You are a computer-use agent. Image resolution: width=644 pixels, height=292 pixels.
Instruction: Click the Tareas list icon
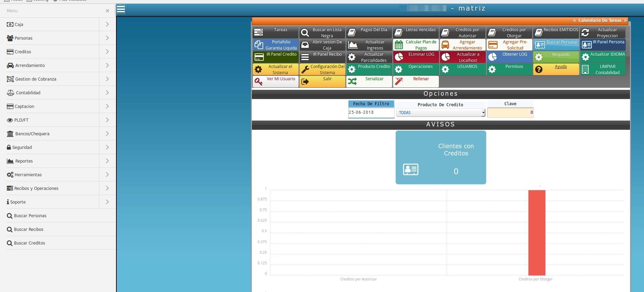[x=259, y=32]
